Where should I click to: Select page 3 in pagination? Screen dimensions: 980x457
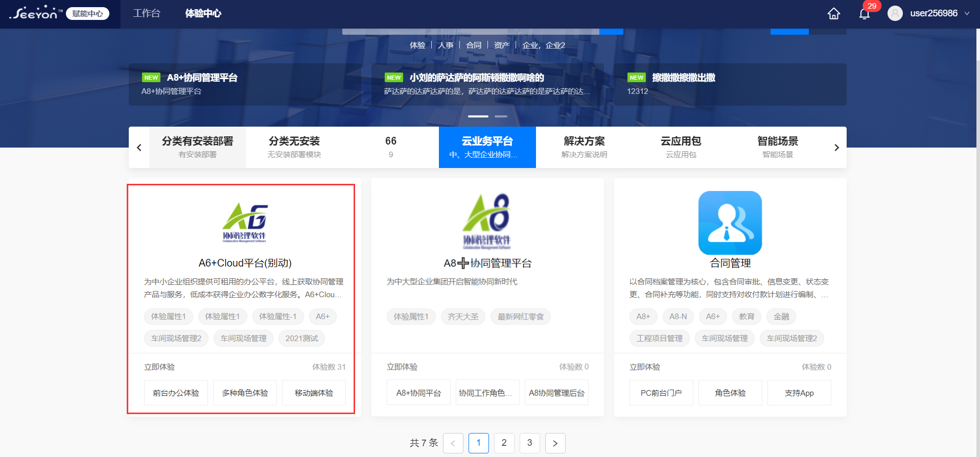point(530,443)
